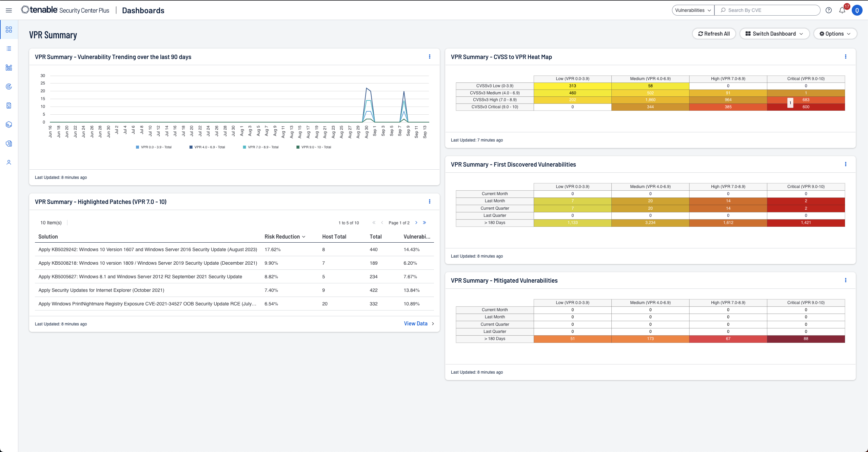Image resolution: width=868 pixels, height=452 pixels.
Task: Toggle VPR 0.0 - 3.9 Total legend series
Action: click(x=156, y=147)
